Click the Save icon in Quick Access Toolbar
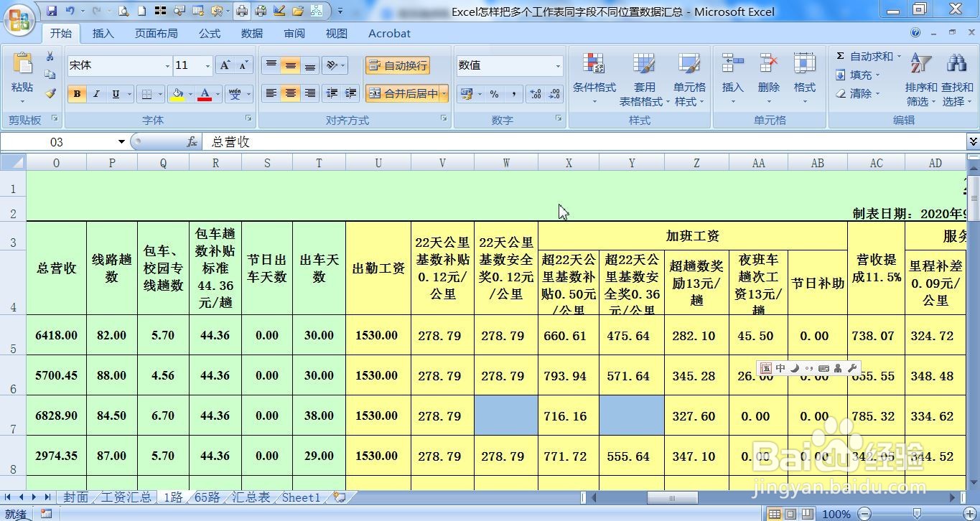Image resolution: width=980 pixels, height=521 pixels. click(51, 10)
